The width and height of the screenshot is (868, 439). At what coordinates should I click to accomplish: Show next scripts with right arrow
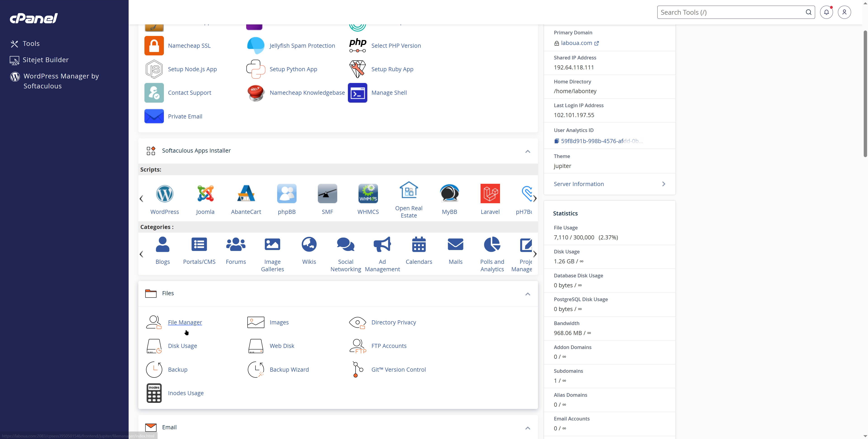pyautogui.click(x=535, y=199)
